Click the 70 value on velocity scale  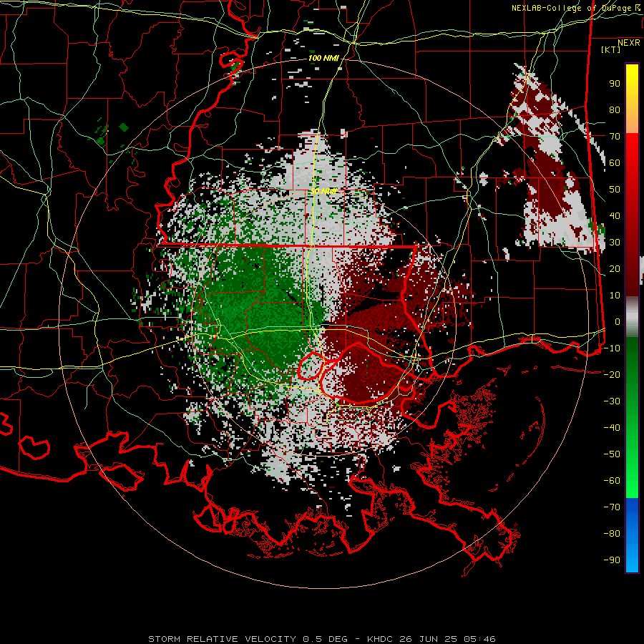615,137
